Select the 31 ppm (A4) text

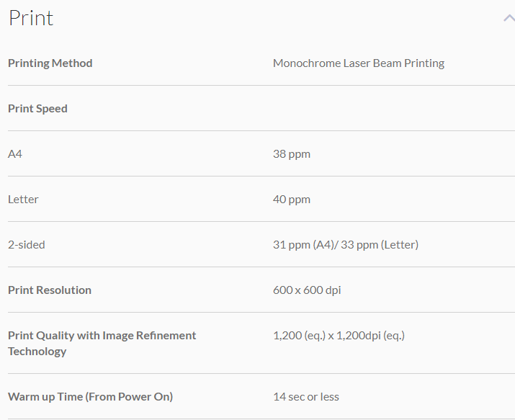pos(303,245)
